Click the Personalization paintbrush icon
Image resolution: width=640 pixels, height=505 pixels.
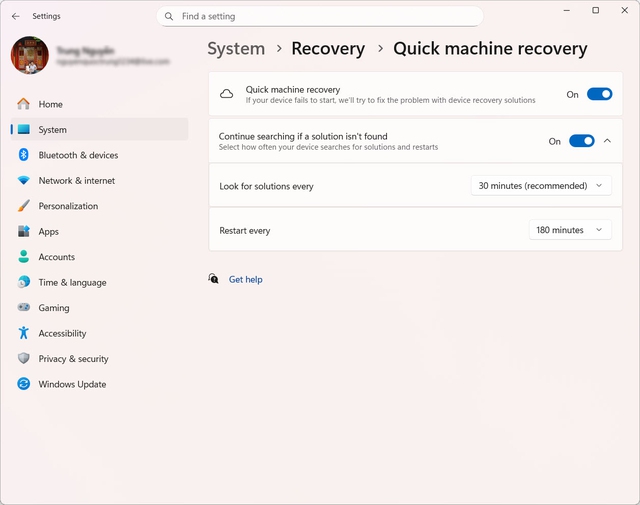coord(24,206)
